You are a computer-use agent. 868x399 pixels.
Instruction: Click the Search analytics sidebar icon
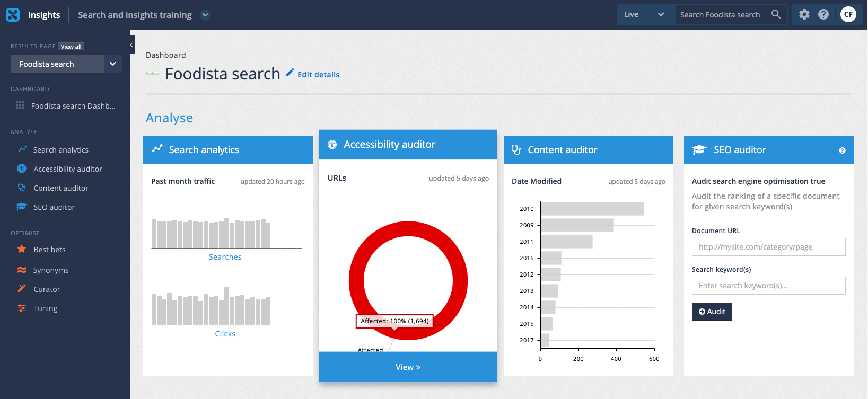(x=22, y=149)
